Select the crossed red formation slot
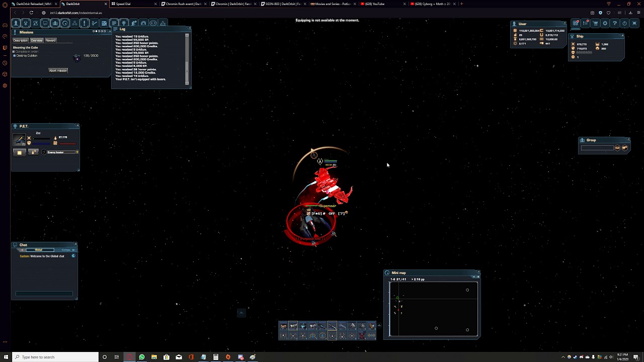644x362 pixels. tap(361, 335)
